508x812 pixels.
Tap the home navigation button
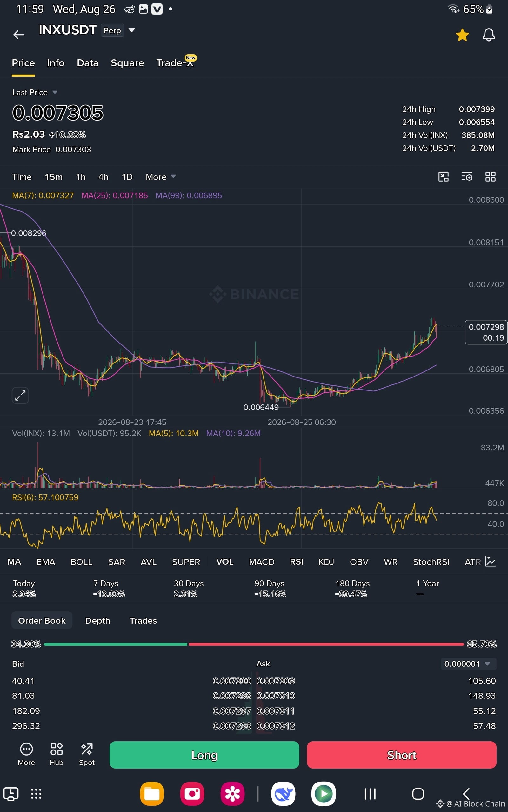(x=418, y=794)
